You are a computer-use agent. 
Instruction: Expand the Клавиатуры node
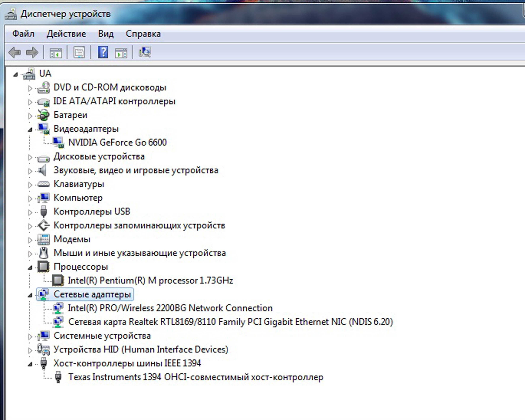click(x=30, y=185)
